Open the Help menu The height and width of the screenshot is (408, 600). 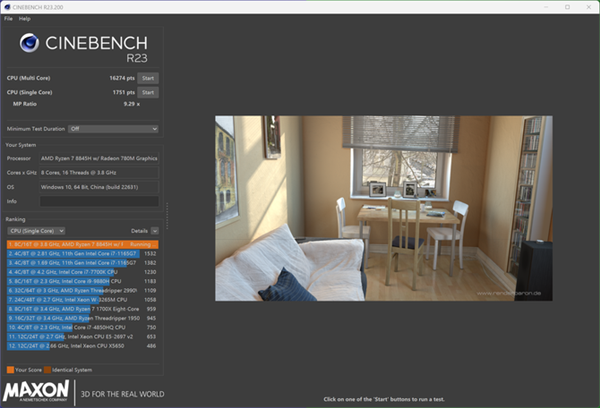(x=25, y=19)
